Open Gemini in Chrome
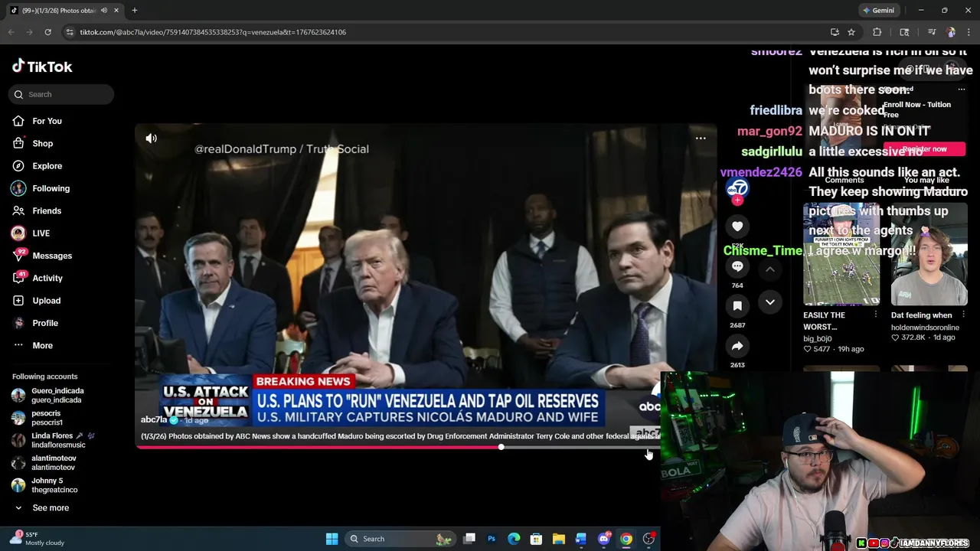 tap(879, 11)
